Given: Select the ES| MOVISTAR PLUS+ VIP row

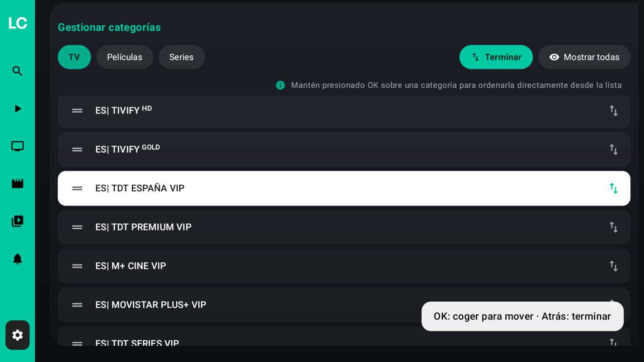Looking at the screenshot, I should coord(344,305).
